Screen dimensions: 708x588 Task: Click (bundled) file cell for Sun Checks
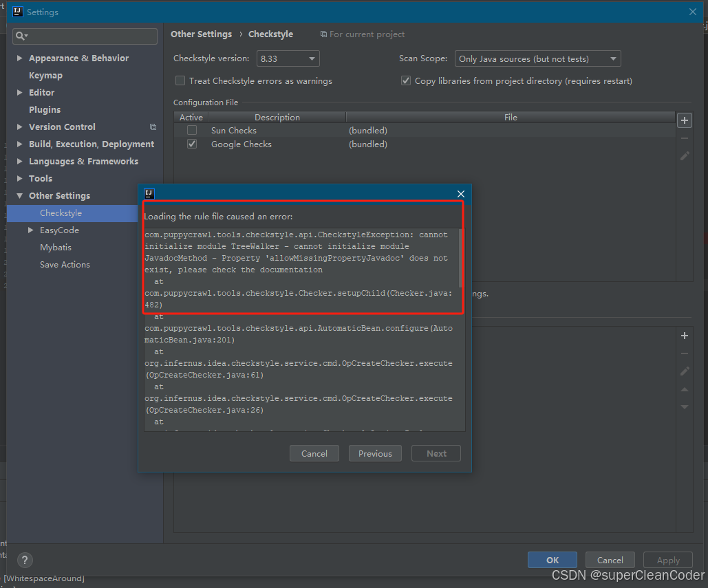pyautogui.click(x=368, y=131)
